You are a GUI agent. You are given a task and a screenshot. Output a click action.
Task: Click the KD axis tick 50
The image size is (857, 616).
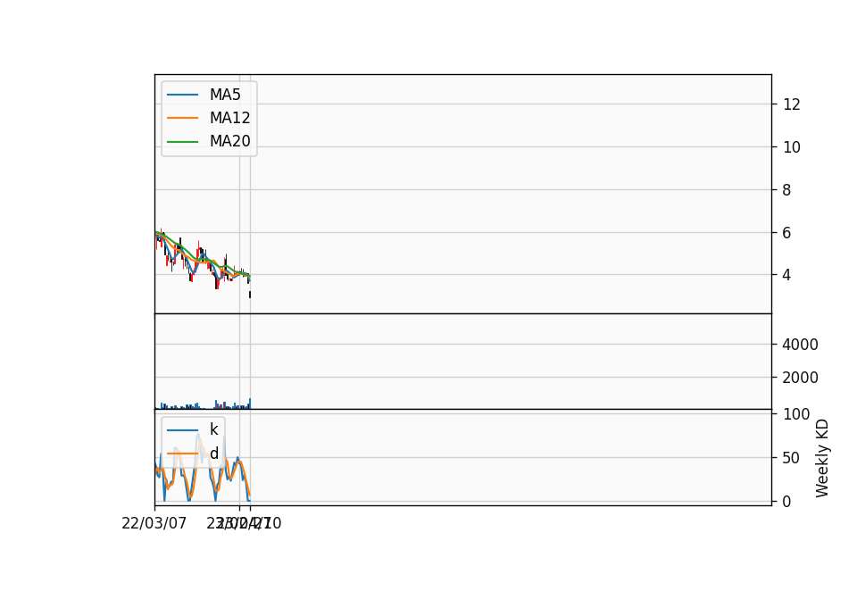point(791,458)
